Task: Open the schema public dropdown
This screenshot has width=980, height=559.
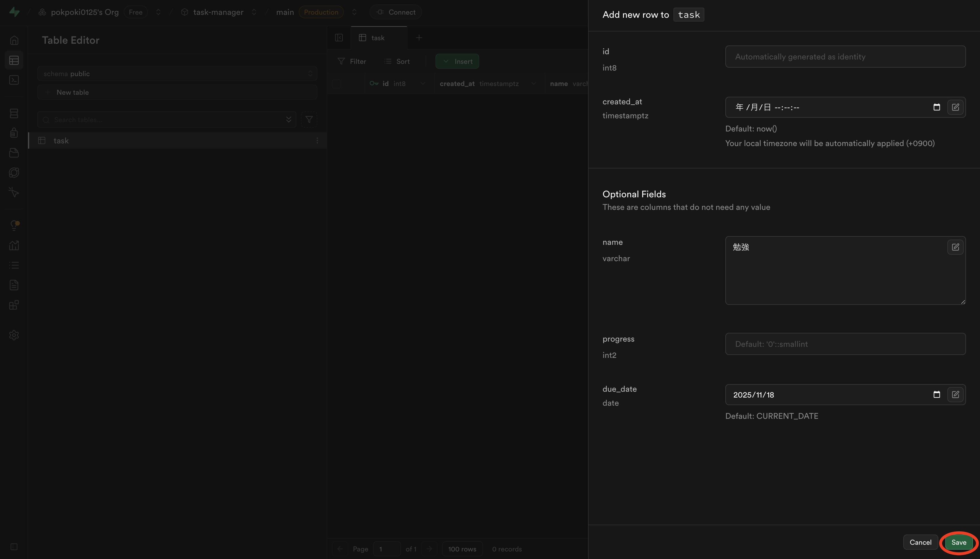Action: point(177,74)
